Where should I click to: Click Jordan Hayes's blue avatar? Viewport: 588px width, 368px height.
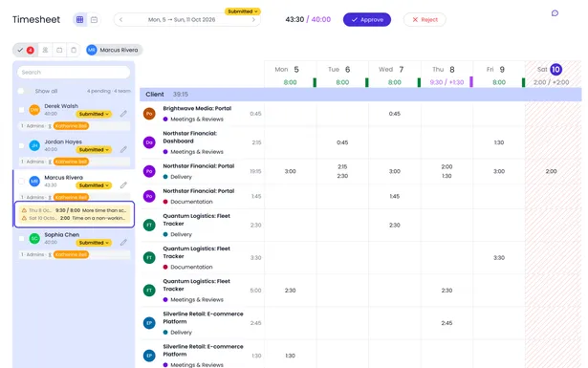pos(34,145)
